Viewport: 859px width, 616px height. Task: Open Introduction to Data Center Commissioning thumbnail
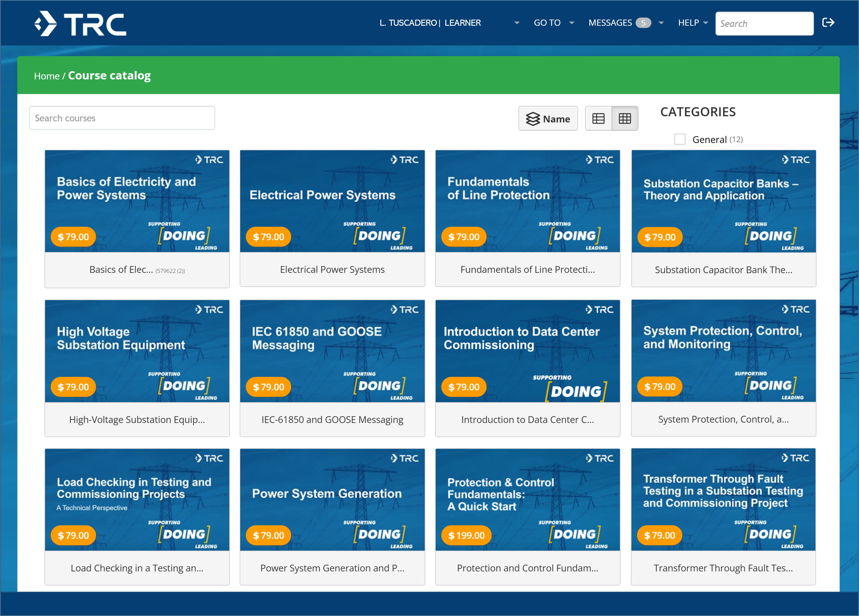(x=528, y=351)
